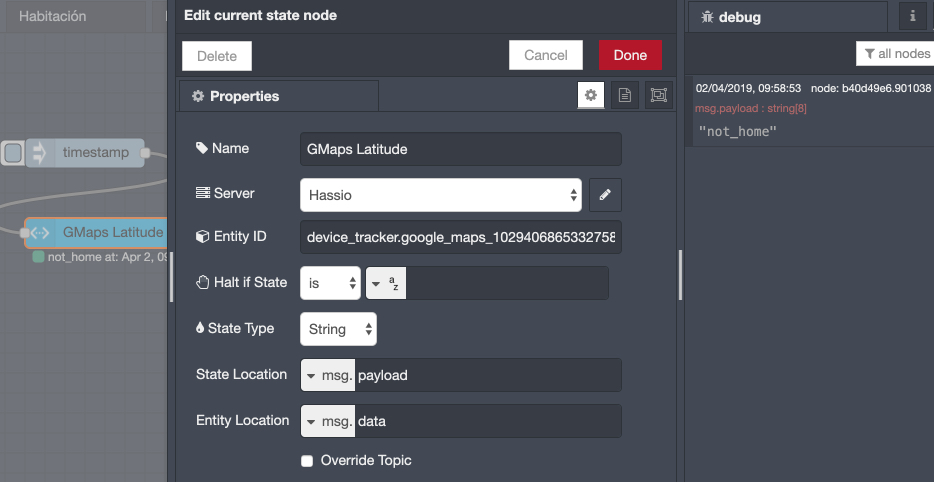934x482 pixels.
Task: Select the GMaps Latitude node on canvas
Action: point(98,232)
